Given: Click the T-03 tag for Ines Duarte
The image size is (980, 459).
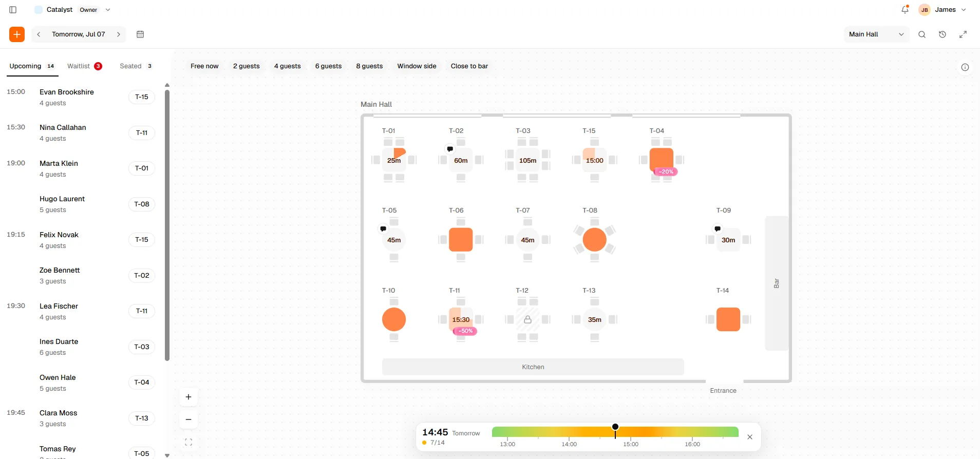Looking at the screenshot, I should click(x=142, y=347).
